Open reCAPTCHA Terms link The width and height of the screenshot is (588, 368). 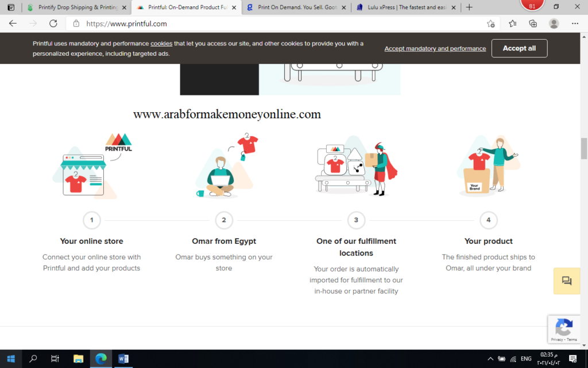coord(572,339)
